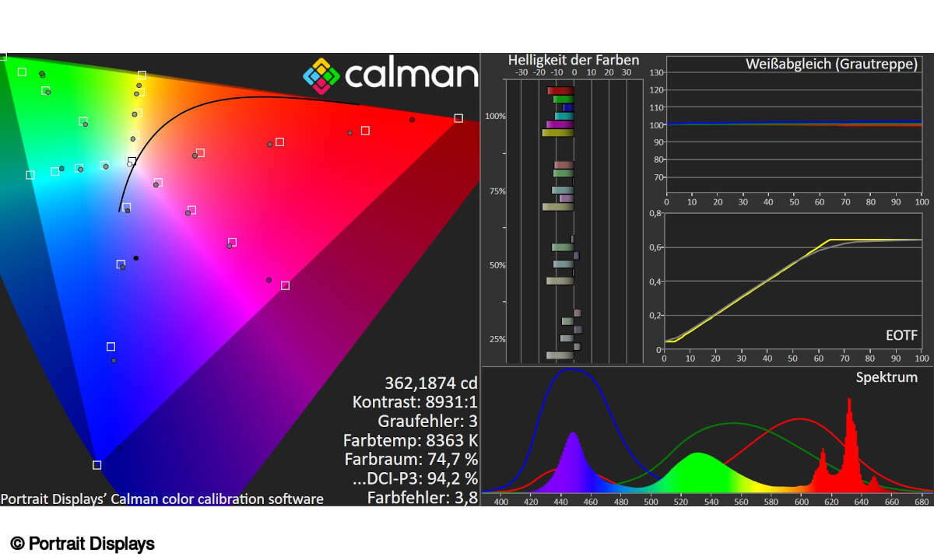
Task: Click the "0,8" axis label on EOTF chart
Action: (655, 213)
